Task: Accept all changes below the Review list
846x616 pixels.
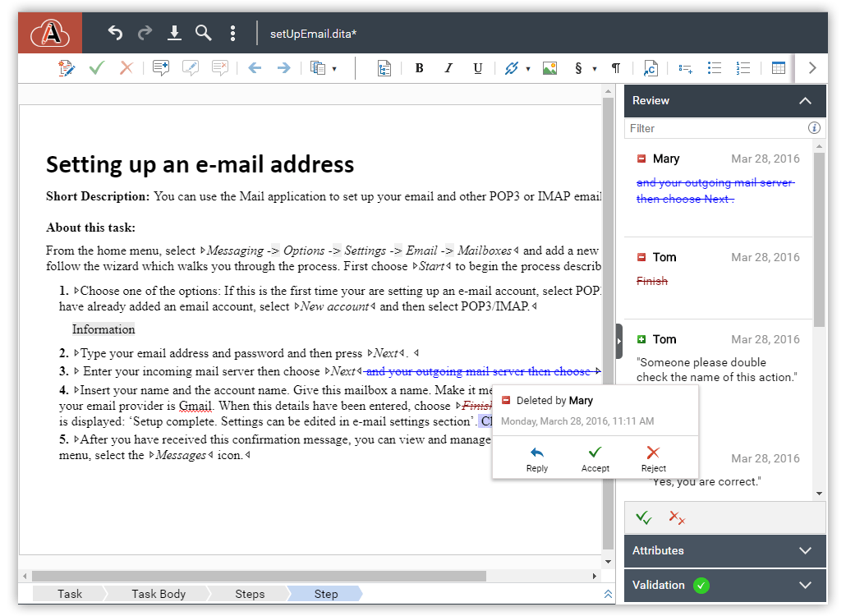Action: [x=644, y=518]
